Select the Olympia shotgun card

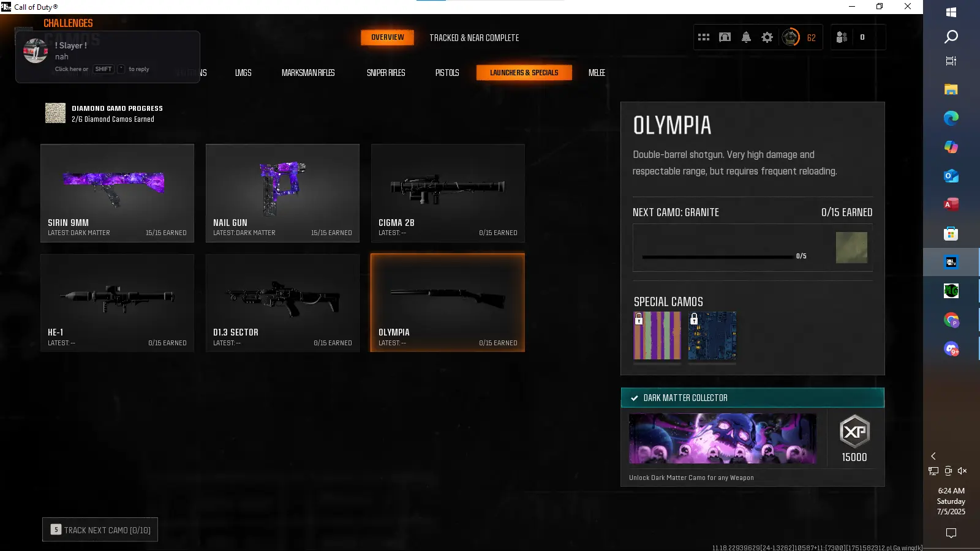448,303
